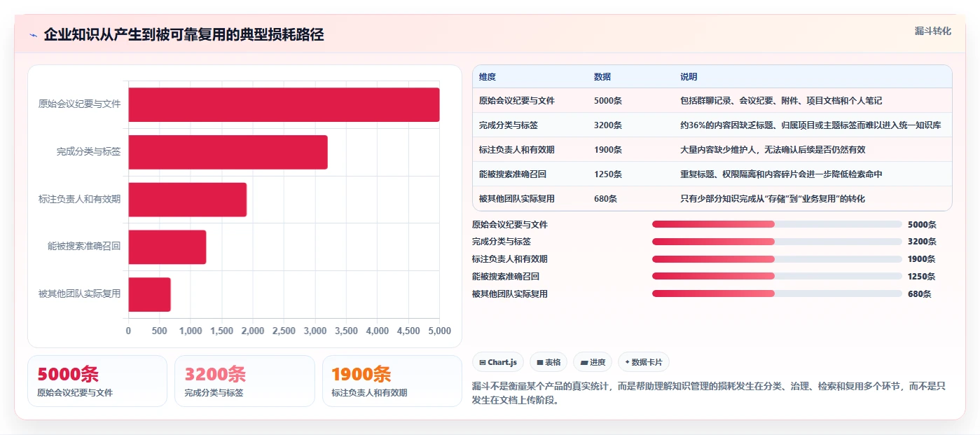
Task: Click the 原始会议纪要与文件 chart axis label
Action: tap(79, 104)
